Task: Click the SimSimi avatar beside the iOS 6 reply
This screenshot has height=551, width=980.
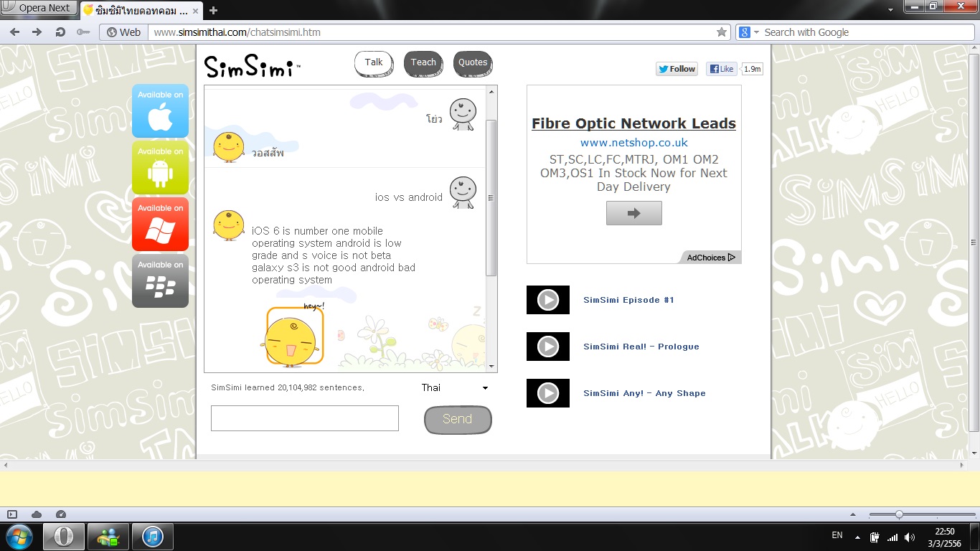Action: tap(229, 226)
